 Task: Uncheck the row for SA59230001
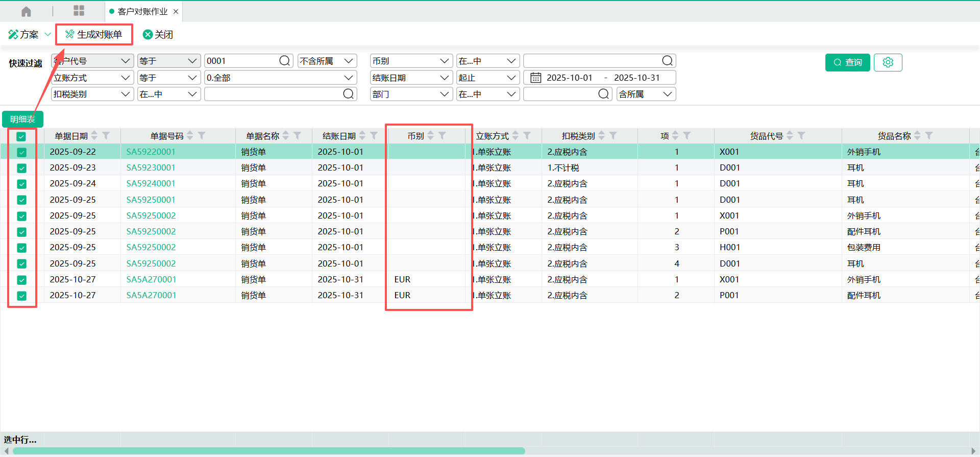pyautogui.click(x=21, y=168)
